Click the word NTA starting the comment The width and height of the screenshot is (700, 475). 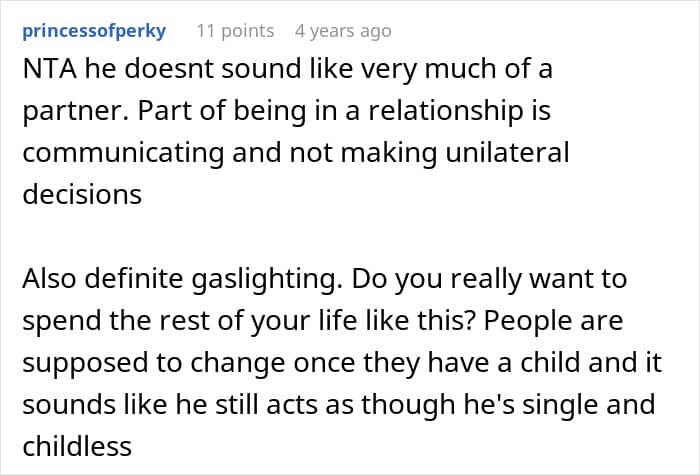(x=50, y=69)
